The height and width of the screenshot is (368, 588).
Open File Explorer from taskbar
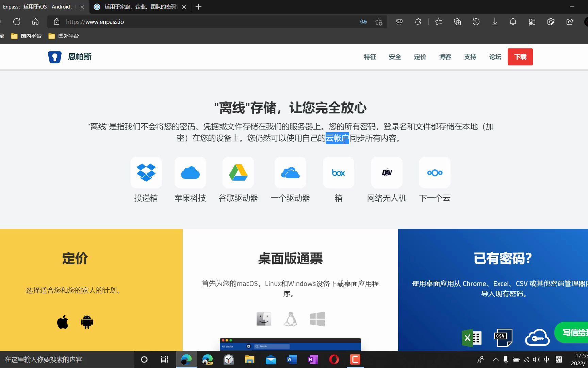(250, 359)
